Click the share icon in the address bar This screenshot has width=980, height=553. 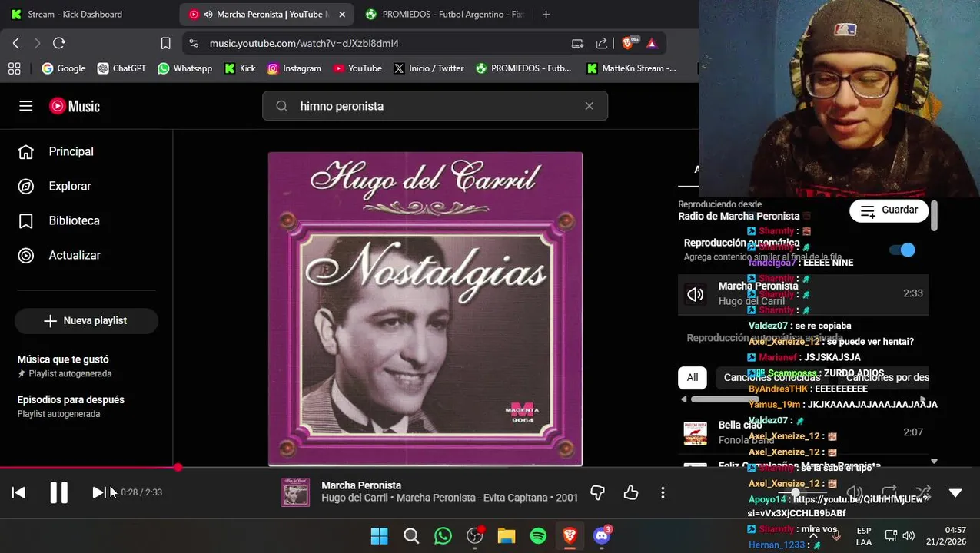click(x=602, y=43)
